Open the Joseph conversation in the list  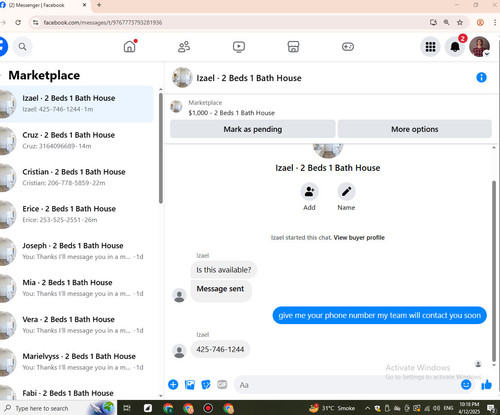pos(77,251)
